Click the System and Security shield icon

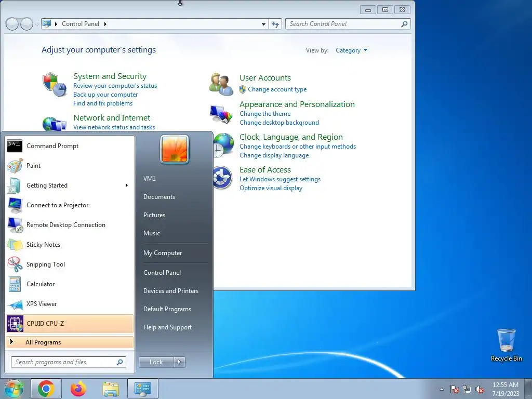coord(54,84)
